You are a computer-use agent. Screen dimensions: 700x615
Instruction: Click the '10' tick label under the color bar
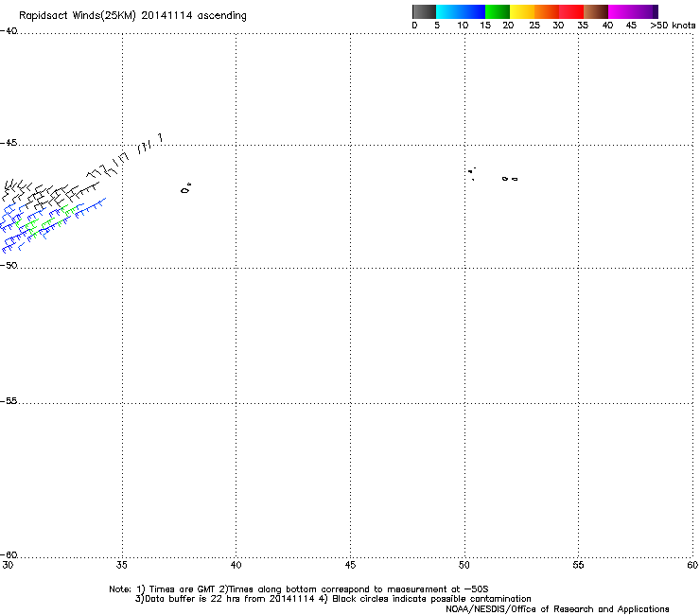coord(463,26)
